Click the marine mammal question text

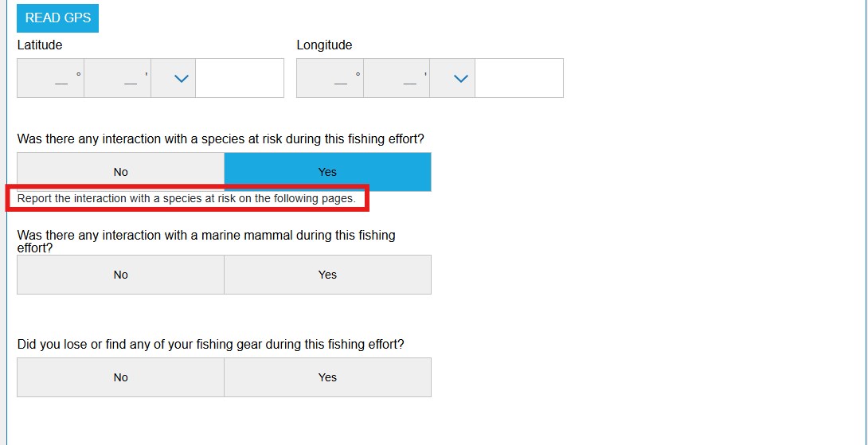coord(205,236)
